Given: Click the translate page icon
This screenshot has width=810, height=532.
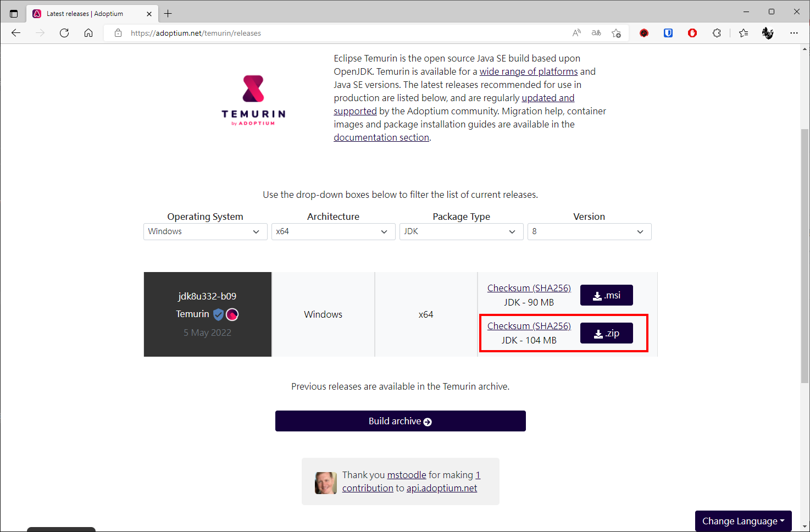Looking at the screenshot, I should [596, 33].
